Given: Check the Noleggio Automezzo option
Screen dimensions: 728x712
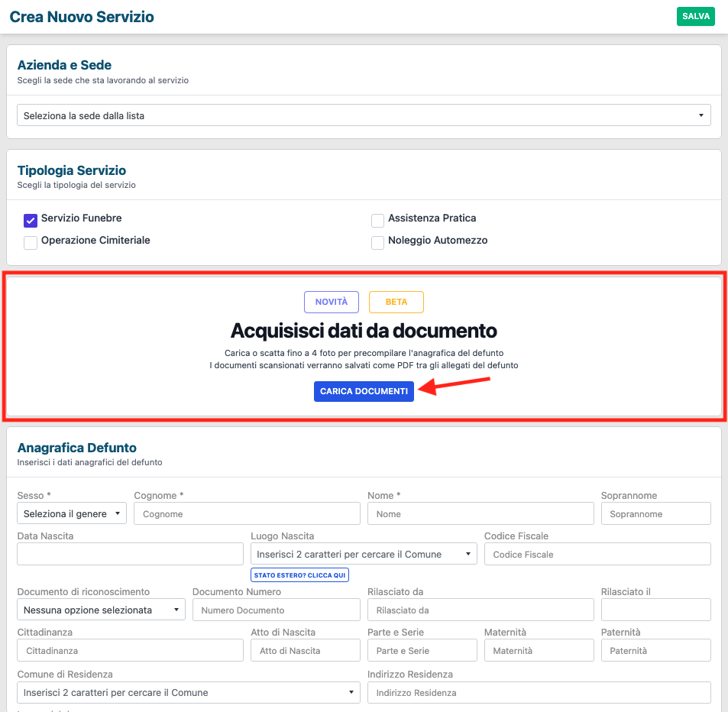Looking at the screenshot, I should click(377, 243).
